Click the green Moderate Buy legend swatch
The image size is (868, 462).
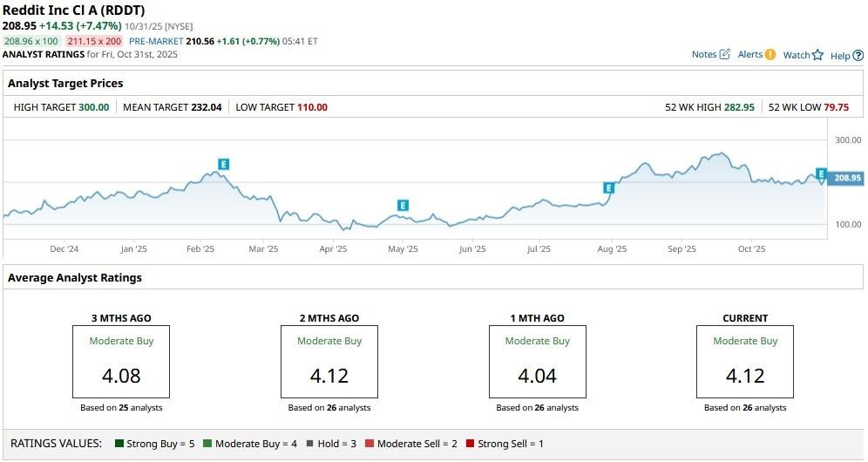[207, 443]
